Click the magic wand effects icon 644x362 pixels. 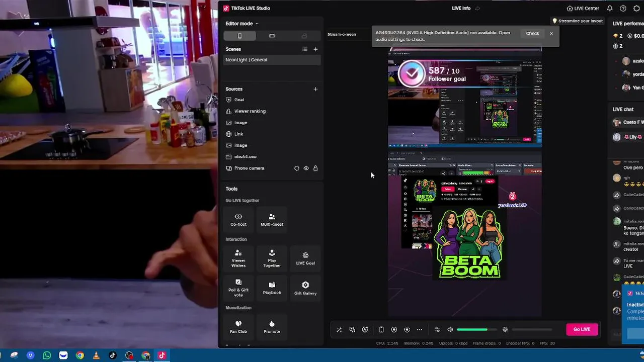339,330
